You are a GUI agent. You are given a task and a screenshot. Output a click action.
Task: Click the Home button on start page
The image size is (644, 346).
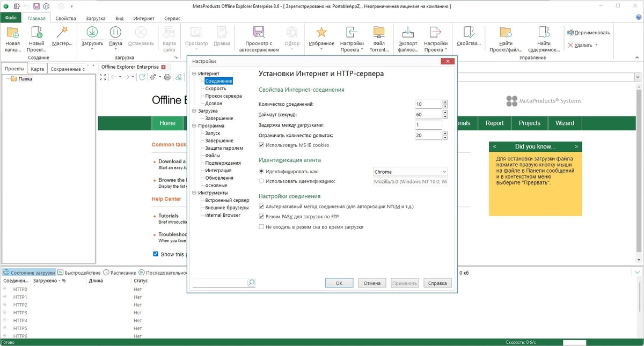coord(167,123)
